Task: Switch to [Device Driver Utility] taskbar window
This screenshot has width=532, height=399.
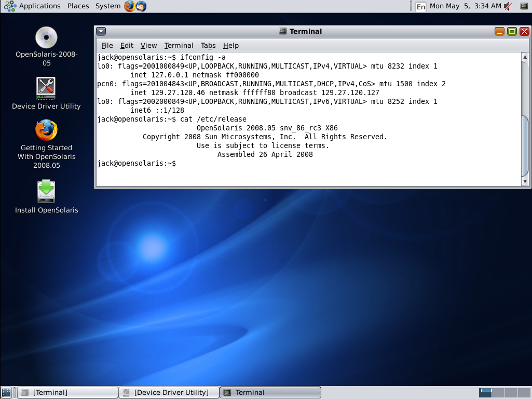Action: click(169, 393)
